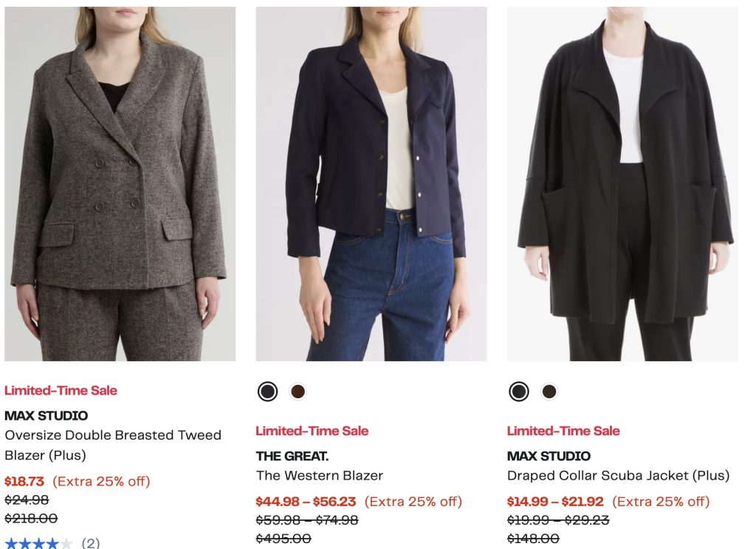Select black color swatch for Scuba Jacket
The image size is (756, 549).
click(519, 391)
